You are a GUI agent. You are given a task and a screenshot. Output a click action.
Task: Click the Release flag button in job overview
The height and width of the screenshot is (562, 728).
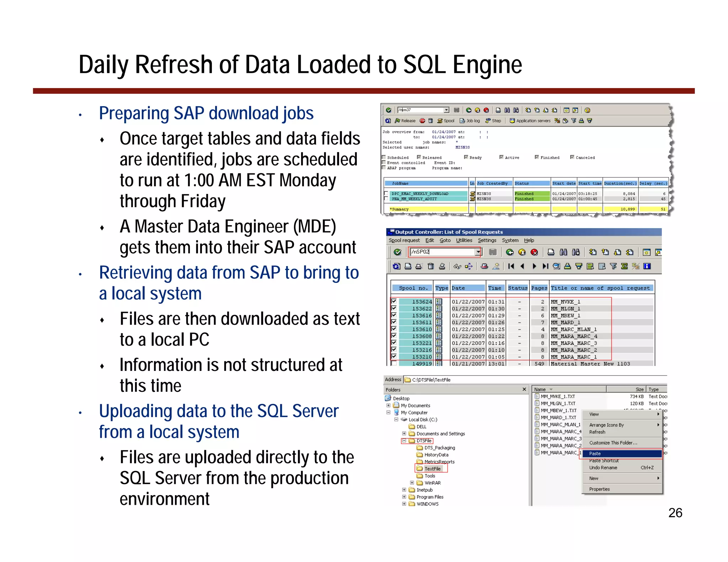point(405,121)
